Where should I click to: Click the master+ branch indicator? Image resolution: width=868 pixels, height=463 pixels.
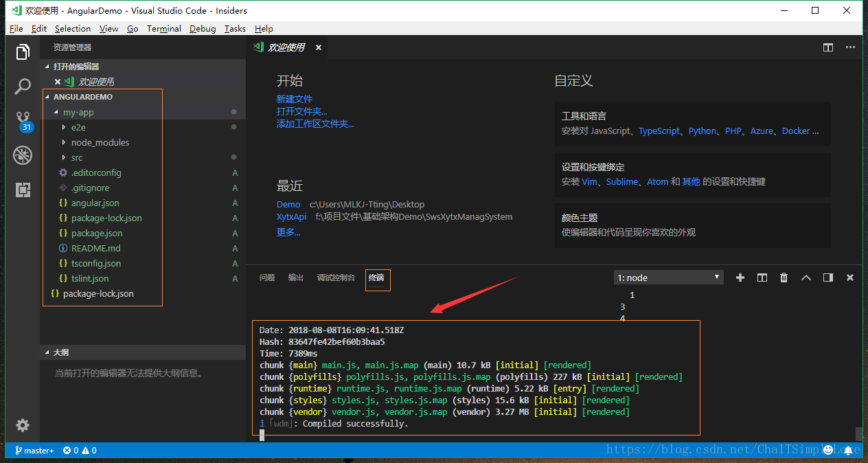click(x=34, y=451)
